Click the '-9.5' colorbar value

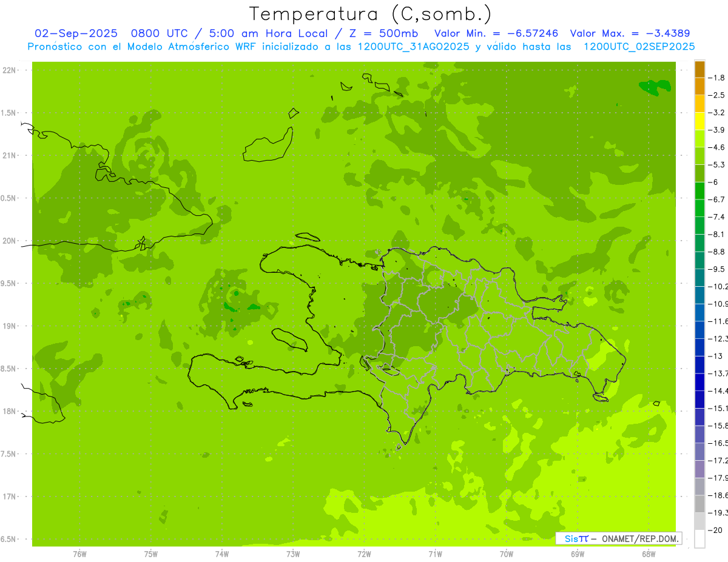(x=718, y=269)
